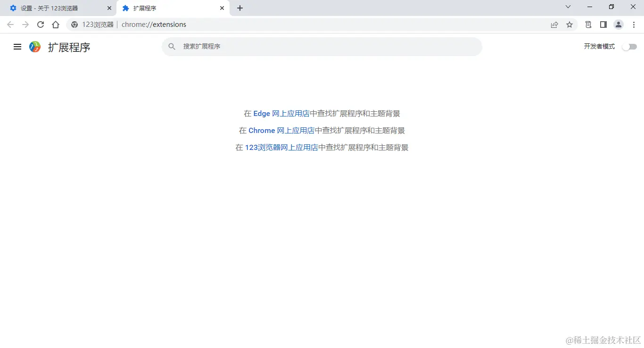
Task: Focus the 搜索扩展程序 search field
Action: [x=322, y=47]
